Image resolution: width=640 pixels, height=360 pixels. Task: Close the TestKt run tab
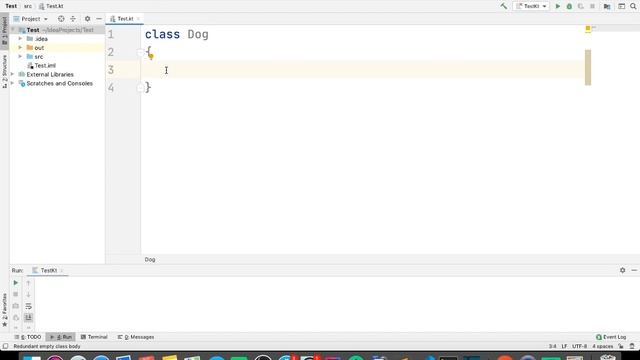62,271
